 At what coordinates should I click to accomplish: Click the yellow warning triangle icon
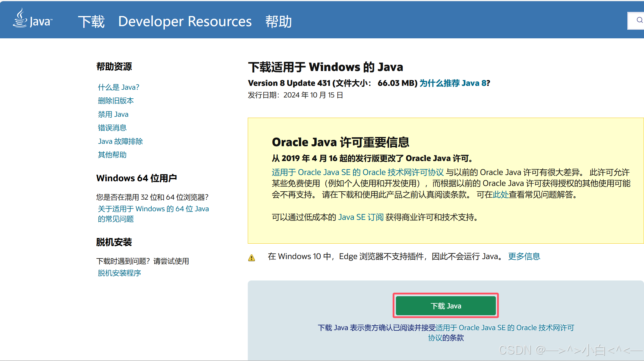pyautogui.click(x=252, y=257)
